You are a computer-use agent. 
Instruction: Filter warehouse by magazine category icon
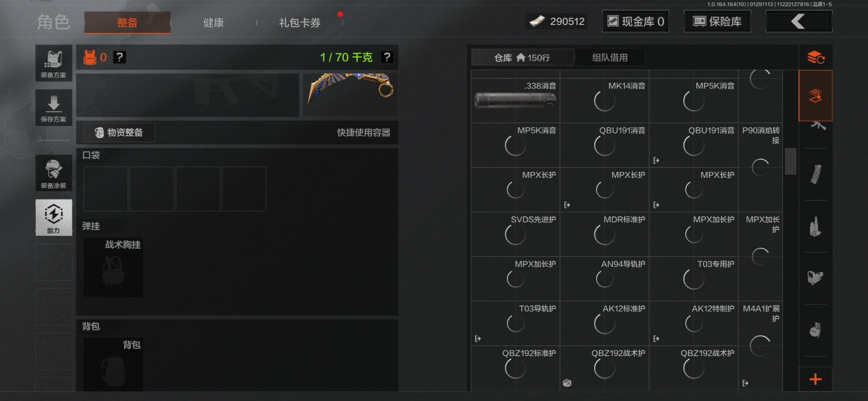point(816,174)
